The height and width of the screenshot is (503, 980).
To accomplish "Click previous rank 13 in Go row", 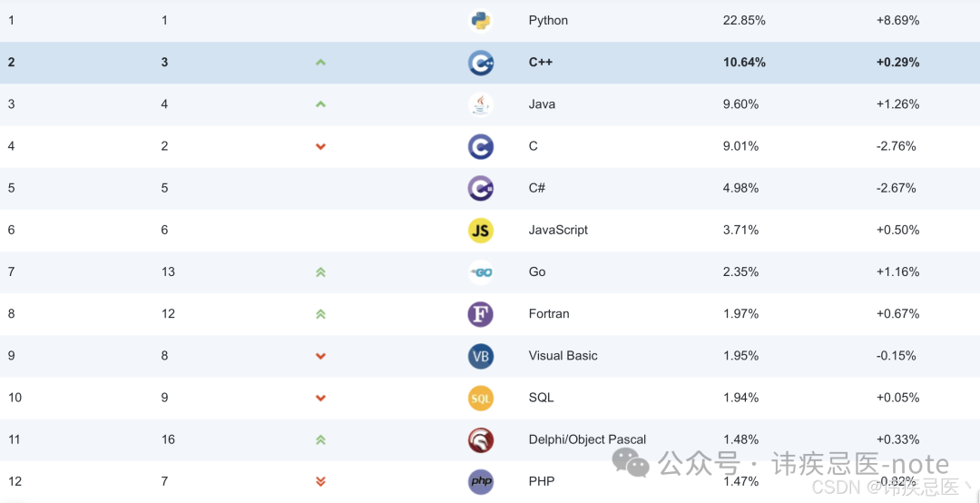I will click(168, 272).
